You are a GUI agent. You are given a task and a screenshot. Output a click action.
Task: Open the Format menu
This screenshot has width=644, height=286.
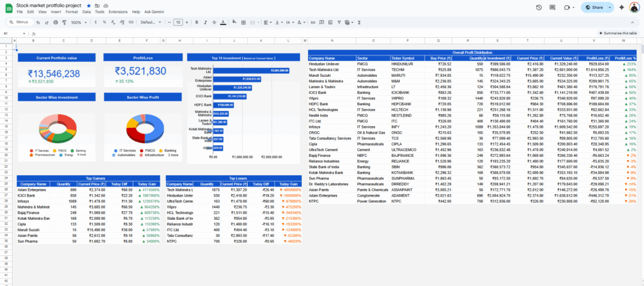point(72,12)
